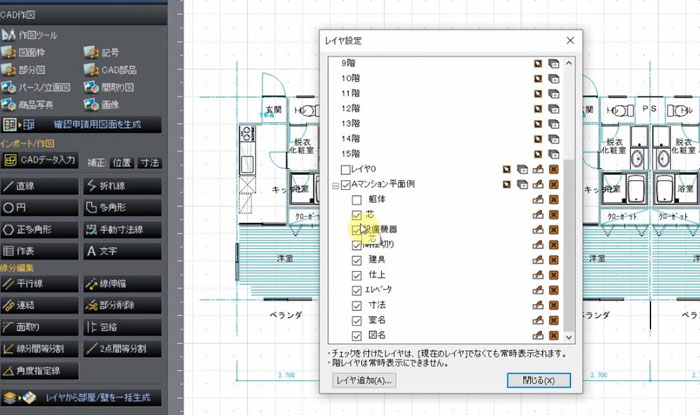Viewport: 700px width, 415px height.
Task: Insert 間取り図 floor plan image
Action: point(108,87)
